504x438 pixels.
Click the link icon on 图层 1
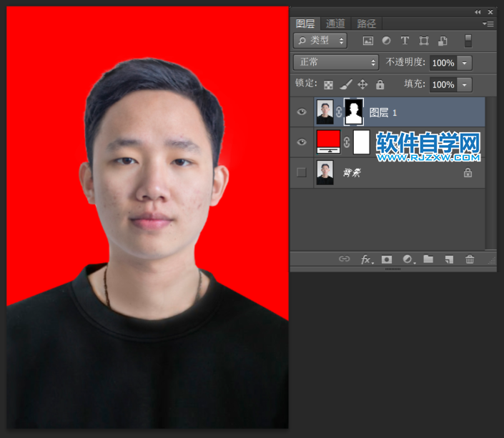[x=339, y=112]
